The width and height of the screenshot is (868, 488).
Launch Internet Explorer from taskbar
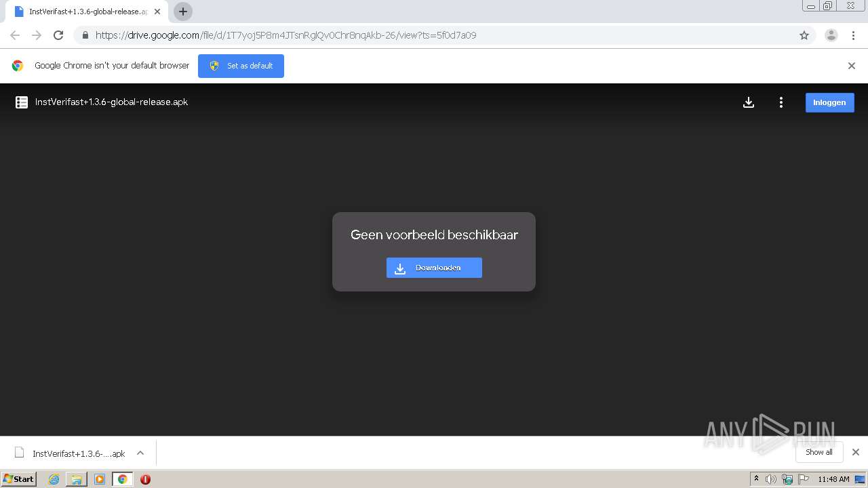(x=54, y=479)
